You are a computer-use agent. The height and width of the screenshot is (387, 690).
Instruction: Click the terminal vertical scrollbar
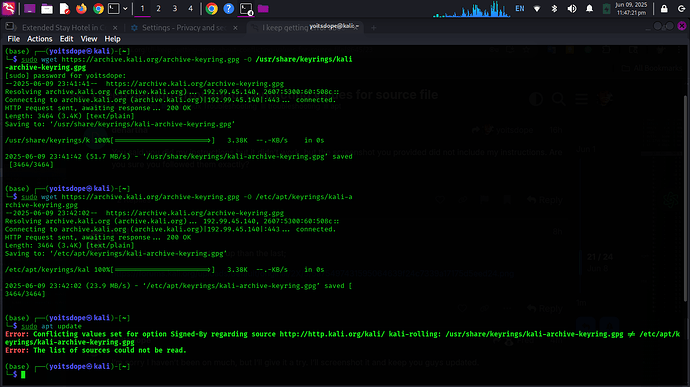(x=686, y=198)
